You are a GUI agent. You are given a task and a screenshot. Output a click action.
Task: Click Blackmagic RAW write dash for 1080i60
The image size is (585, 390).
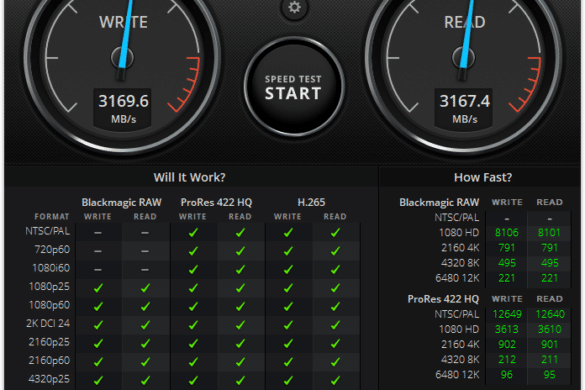pos(98,269)
